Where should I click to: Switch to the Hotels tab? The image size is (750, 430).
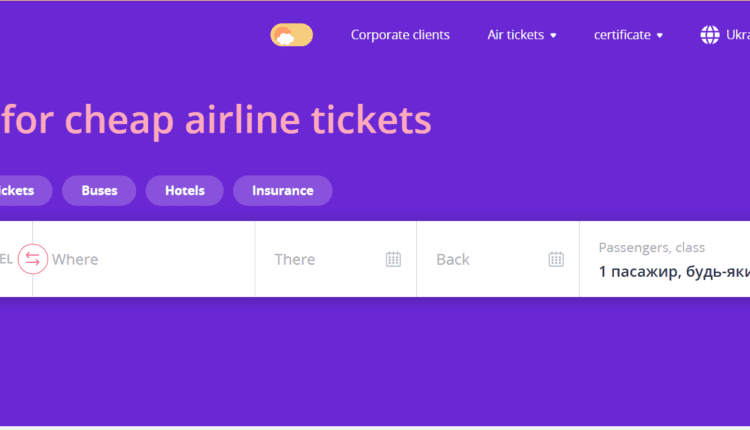(184, 190)
